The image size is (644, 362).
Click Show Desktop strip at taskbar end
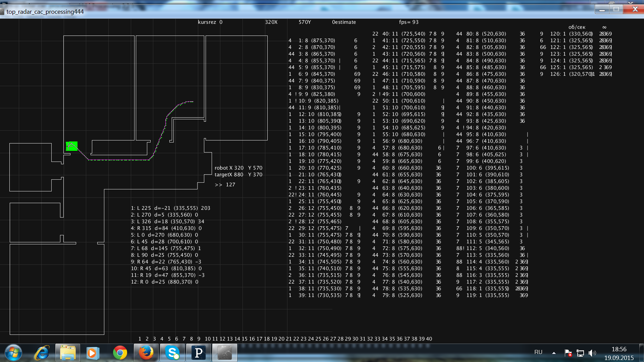pyautogui.click(x=641, y=353)
